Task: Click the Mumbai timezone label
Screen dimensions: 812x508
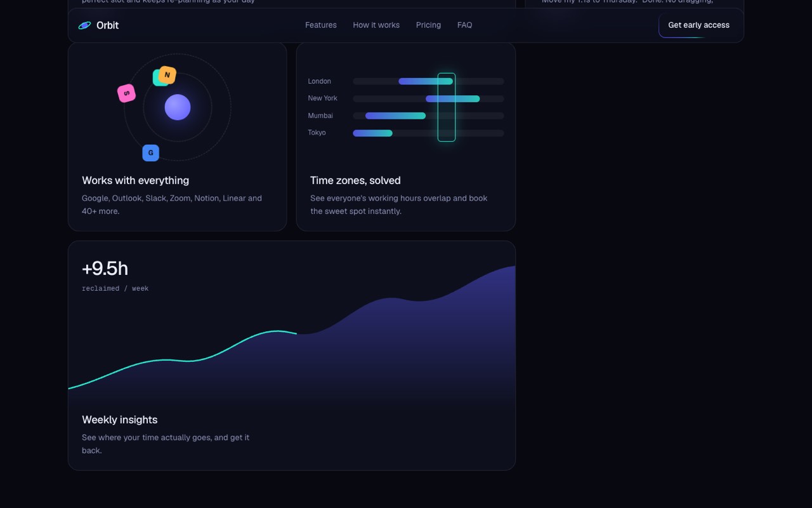Action: (320, 116)
